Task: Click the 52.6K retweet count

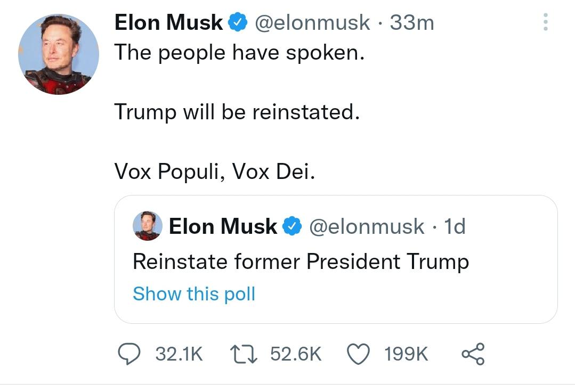Action: point(296,354)
